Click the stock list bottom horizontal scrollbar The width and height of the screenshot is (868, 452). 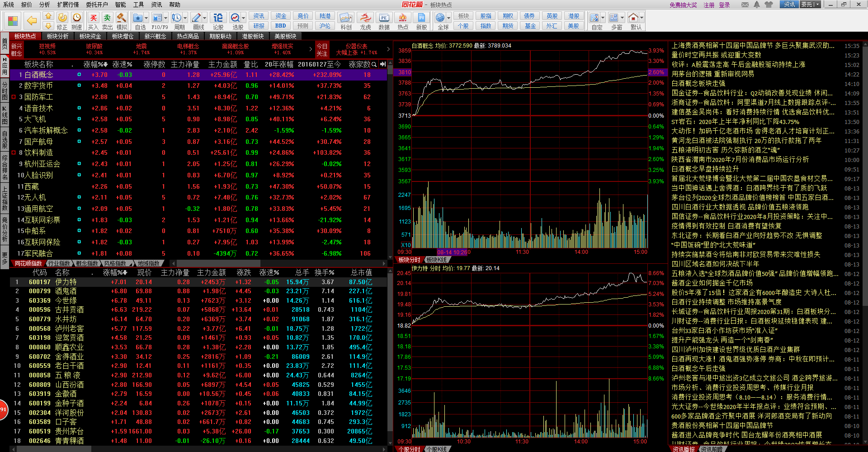coord(54,449)
